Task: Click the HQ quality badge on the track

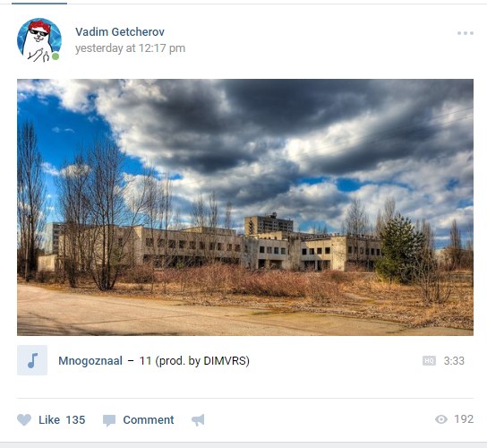Action: pos(429,360)
